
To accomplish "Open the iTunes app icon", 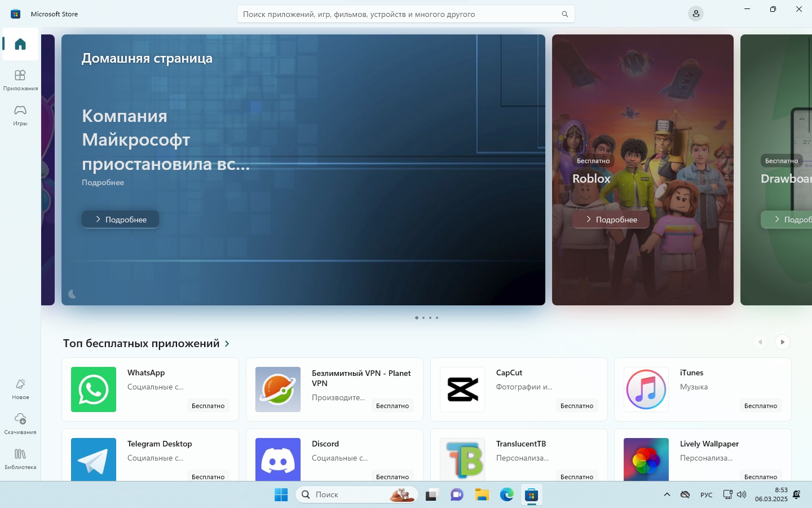I will [646, 389].
